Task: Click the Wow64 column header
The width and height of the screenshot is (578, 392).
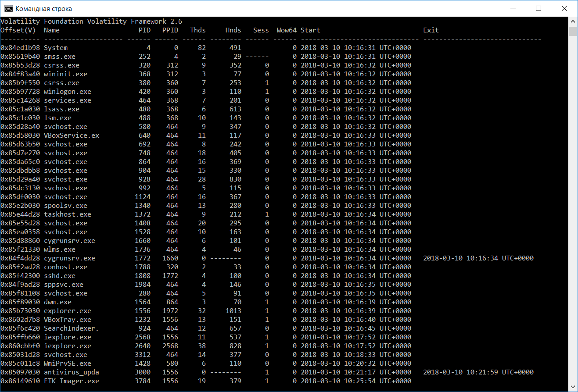Action: [287, 30]
